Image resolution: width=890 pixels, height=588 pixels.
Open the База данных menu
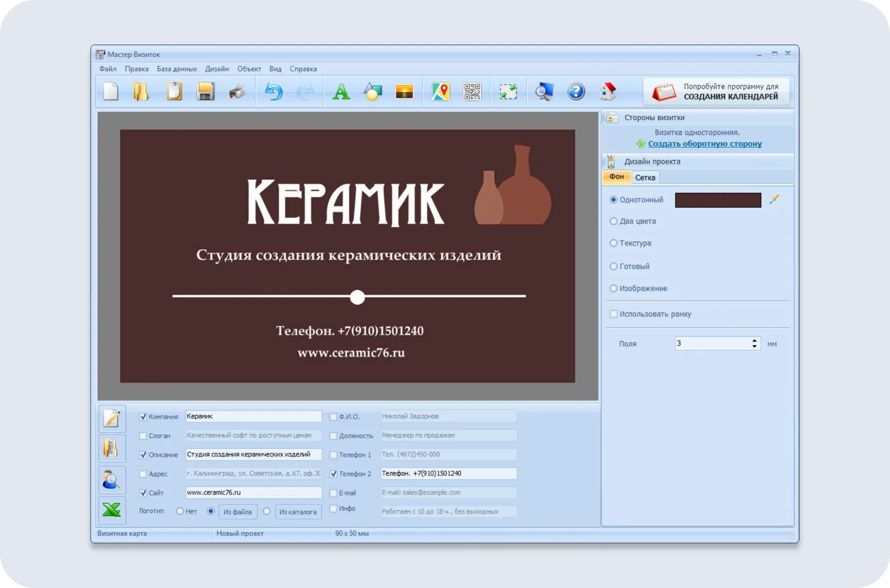click(x=177, y=69)
